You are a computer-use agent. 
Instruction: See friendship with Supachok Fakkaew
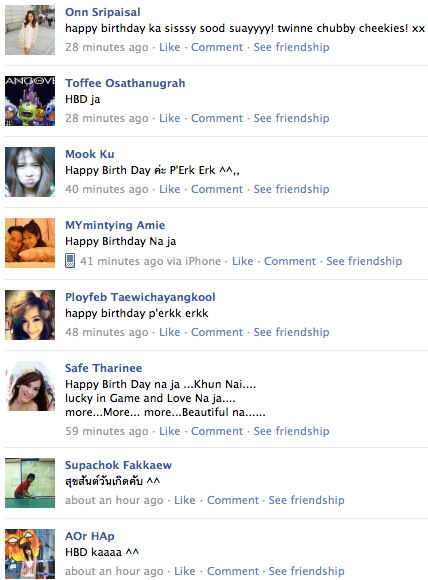pos(306,500)
